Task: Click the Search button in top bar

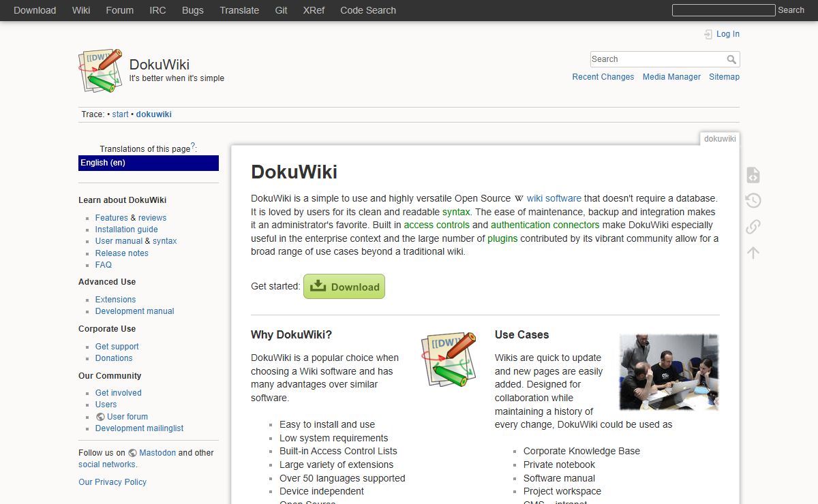Action: click(x=791, y=10)
